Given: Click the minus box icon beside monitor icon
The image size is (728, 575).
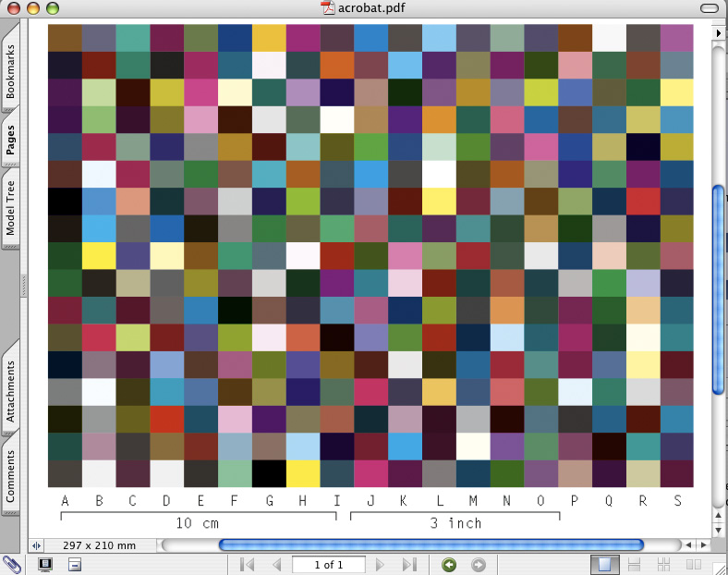Looking at the screenshot, I should click(74, 564).
